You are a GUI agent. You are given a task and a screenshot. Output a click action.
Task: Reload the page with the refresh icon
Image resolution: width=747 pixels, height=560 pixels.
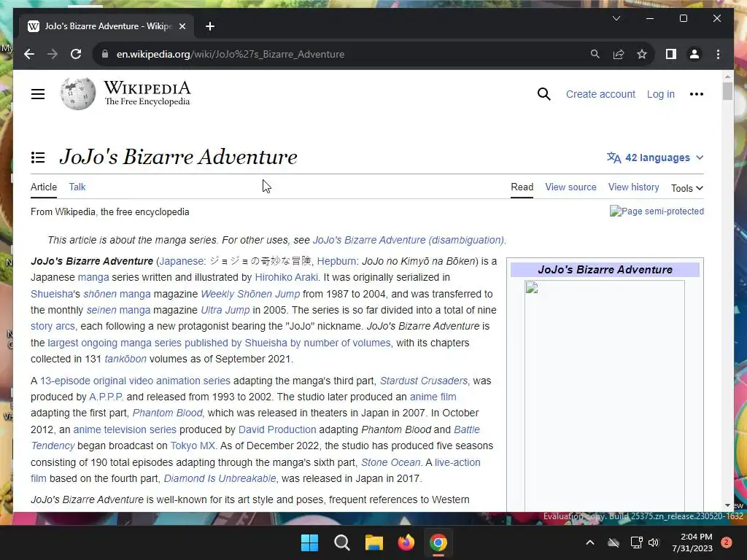[x=76, y=54]
